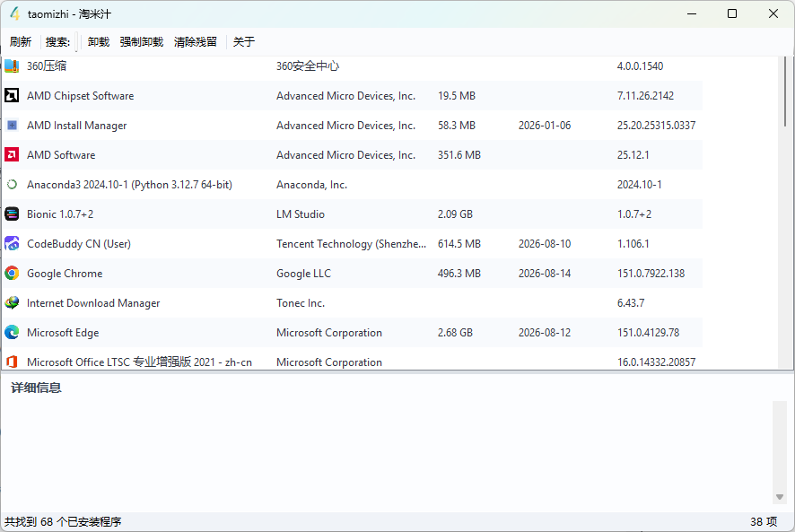Screen dimensions: 795x532
Task: Select the AMD Software entry
Action: tap(61, 155)
